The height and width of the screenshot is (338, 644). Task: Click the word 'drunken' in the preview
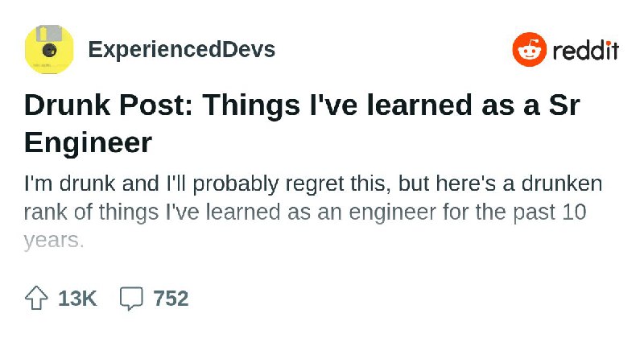tap(562, 183)
